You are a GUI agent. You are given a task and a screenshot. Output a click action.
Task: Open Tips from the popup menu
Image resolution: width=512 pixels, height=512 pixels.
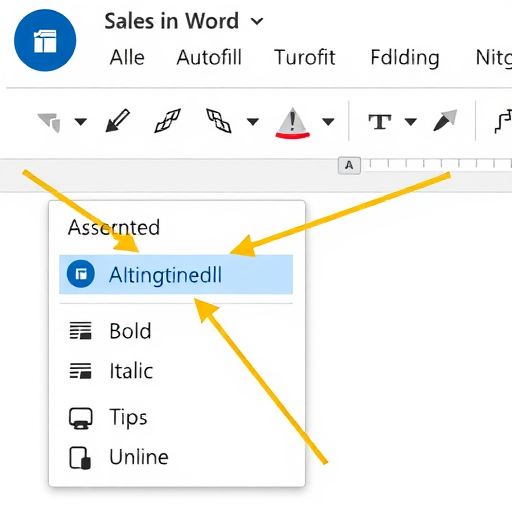coord(128,417)
